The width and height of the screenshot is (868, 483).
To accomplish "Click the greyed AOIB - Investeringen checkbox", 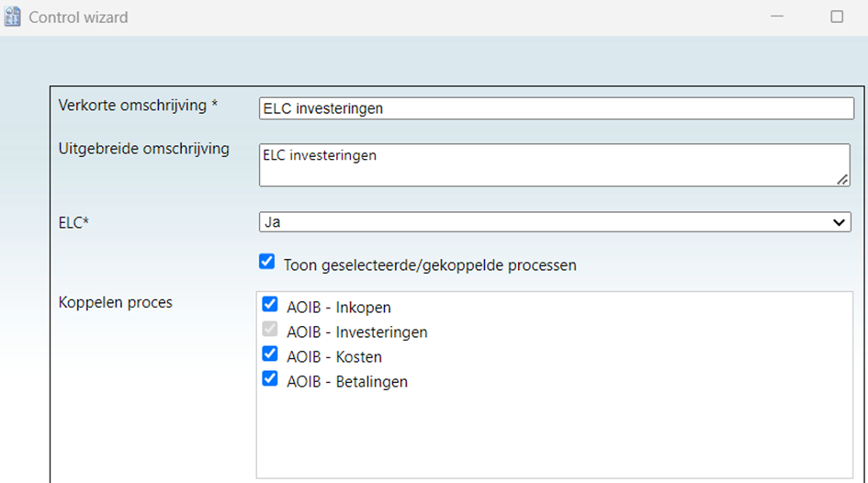I will (270, 329).
